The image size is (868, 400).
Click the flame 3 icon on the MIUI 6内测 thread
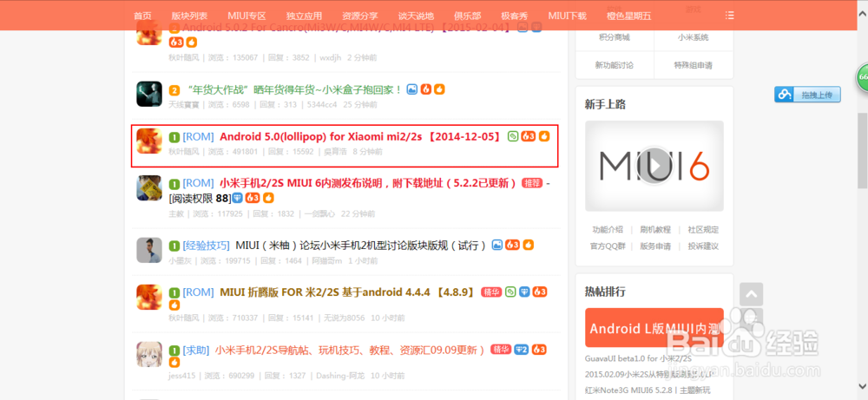[x=253, y=198]
